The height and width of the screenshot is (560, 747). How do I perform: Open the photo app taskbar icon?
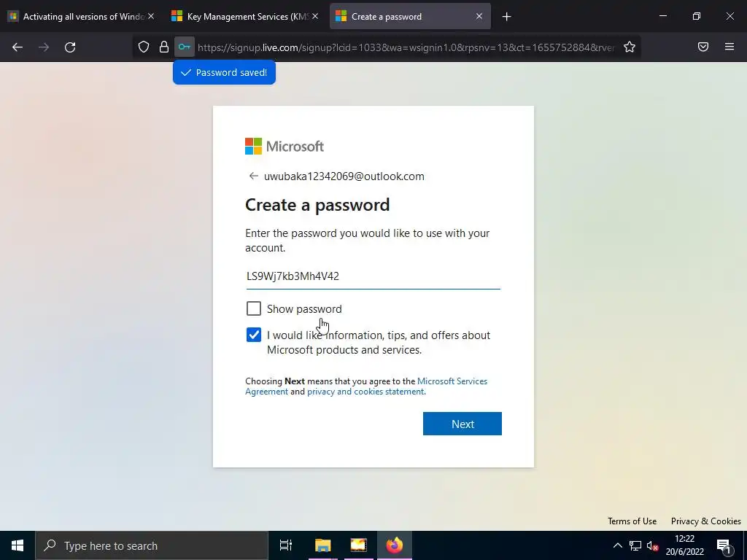358,545
